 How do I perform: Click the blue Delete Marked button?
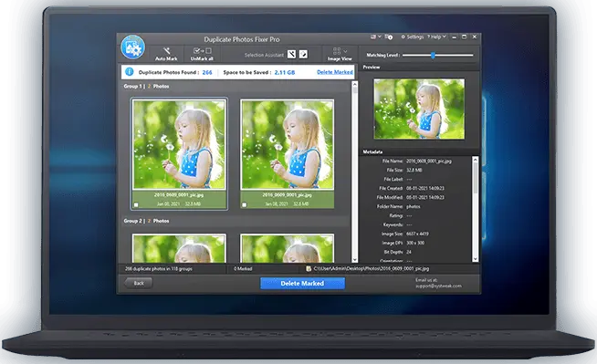click(303, 284)
